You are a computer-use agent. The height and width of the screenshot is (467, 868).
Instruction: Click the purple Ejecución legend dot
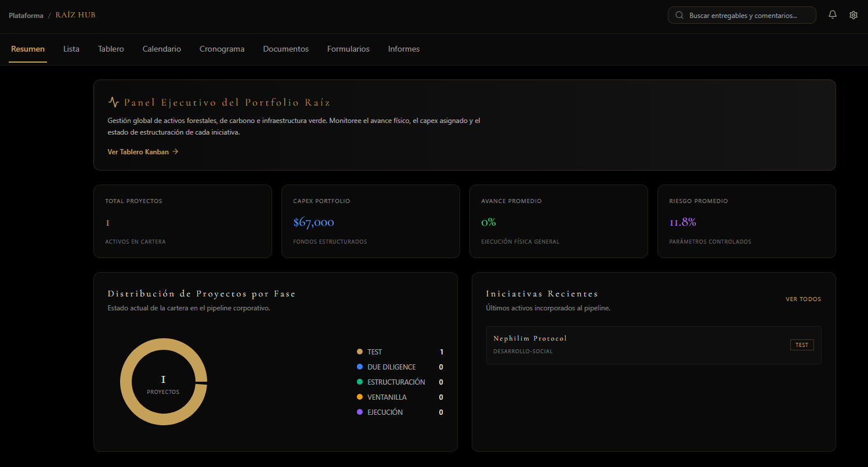click(x=360, y=412)
